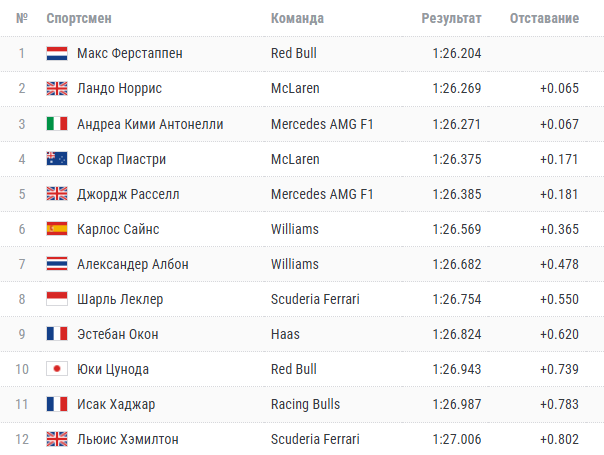Click the British flag next to Ландо Норрис

[x=57, y=89]
